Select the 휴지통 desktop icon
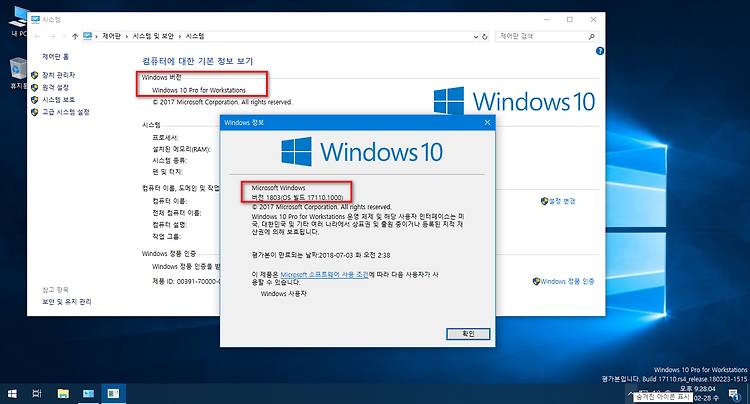Image resolution: width=750 pixels, height=404 pixels. pos(18,74)
